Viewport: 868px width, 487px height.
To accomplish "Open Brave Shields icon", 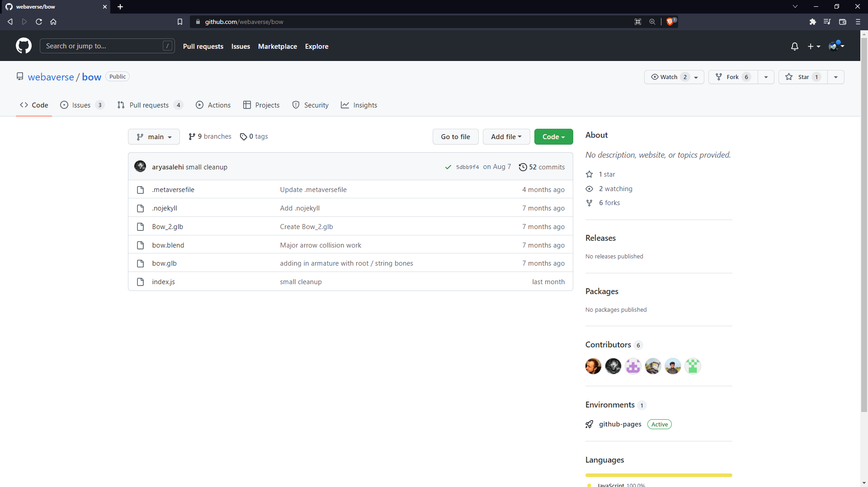I will [x=670, y=21].
